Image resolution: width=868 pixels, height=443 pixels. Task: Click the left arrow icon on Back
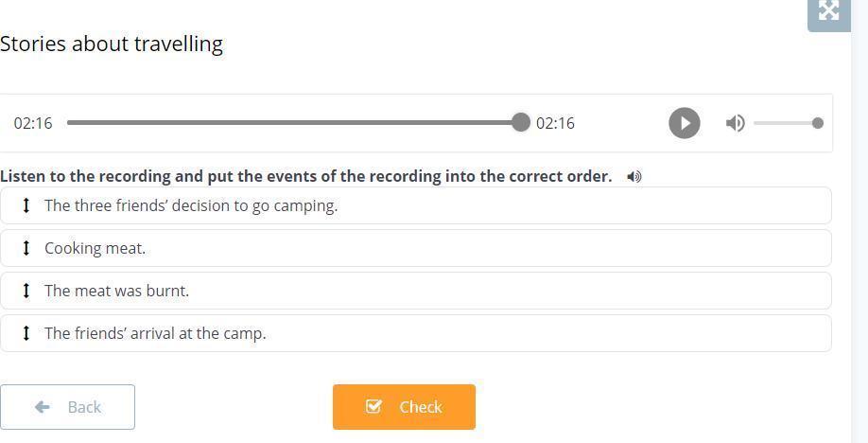[43, 407]
